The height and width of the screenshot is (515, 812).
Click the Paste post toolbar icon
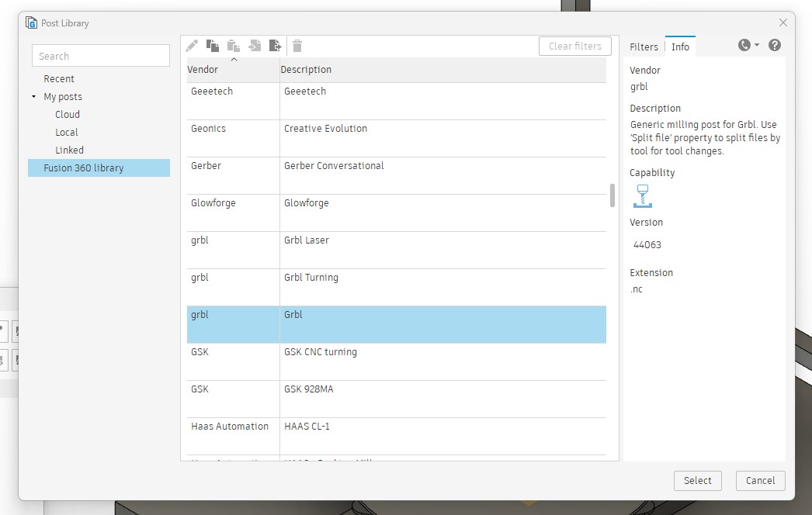[x=234, y=46]
